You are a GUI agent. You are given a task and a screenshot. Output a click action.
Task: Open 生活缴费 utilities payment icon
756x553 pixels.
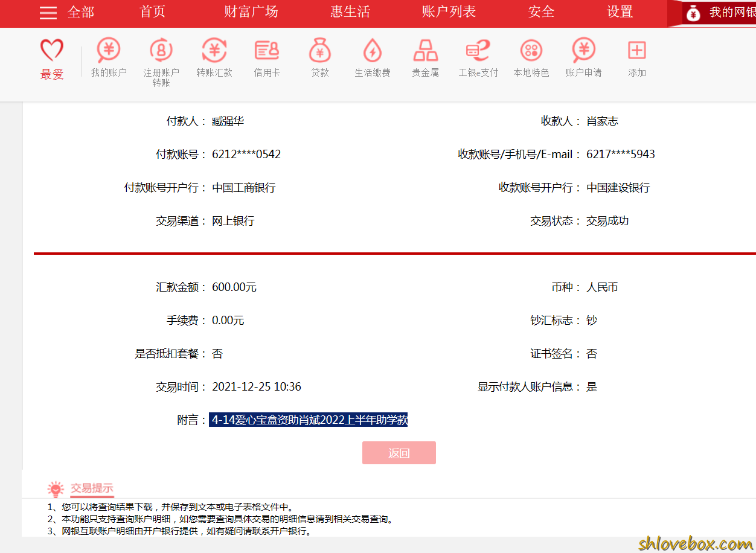373,50
